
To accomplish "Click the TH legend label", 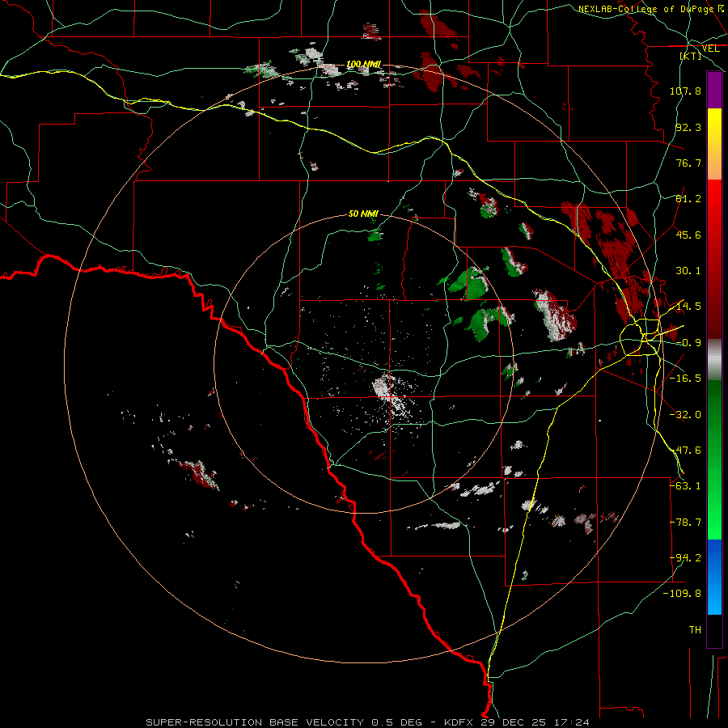I will pyautogui.click(x=695, y=630).
